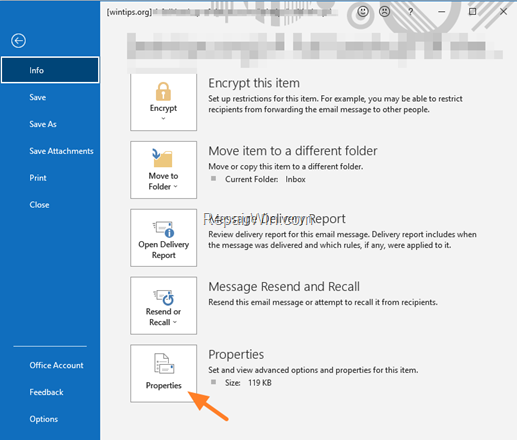The image size is (517, 440).
Task: Click the Open Delivery Report button
Action: point(163,238)
